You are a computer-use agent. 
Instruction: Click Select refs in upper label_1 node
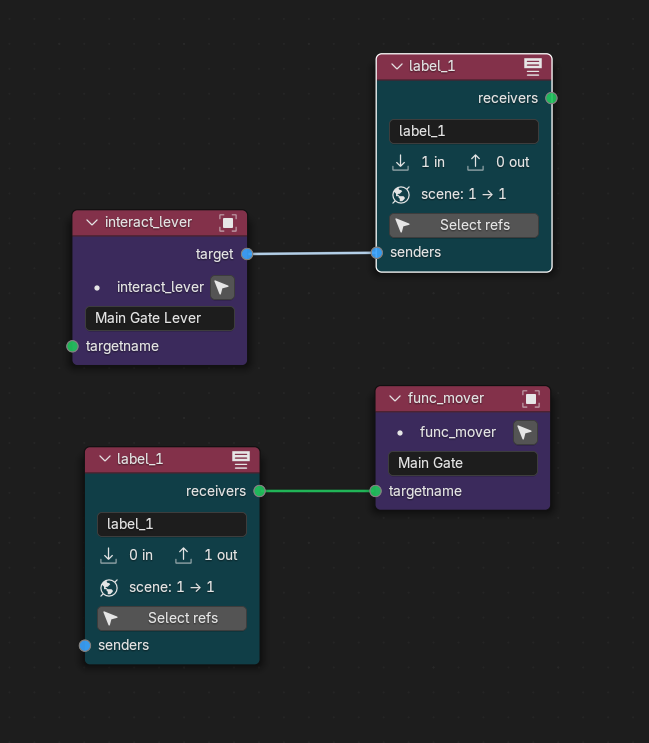click(x=464, y=225)
